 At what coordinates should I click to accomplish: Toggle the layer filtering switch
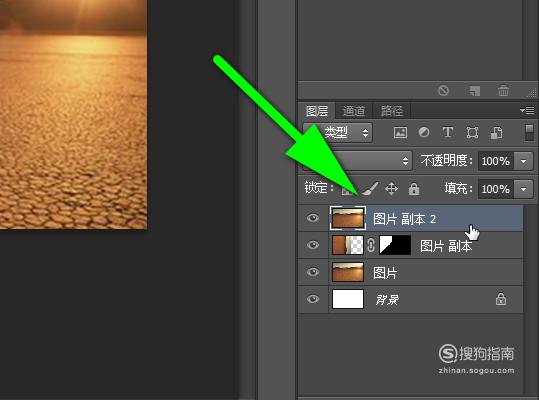coord(529,133)
